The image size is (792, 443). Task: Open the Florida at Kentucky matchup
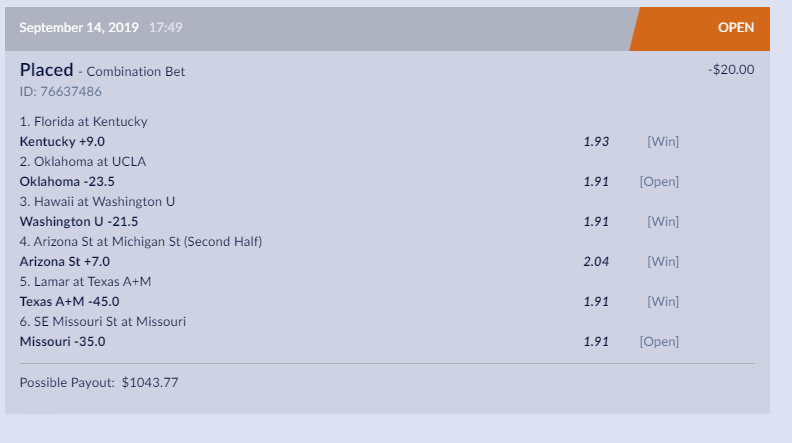click(x=83, y=122)
